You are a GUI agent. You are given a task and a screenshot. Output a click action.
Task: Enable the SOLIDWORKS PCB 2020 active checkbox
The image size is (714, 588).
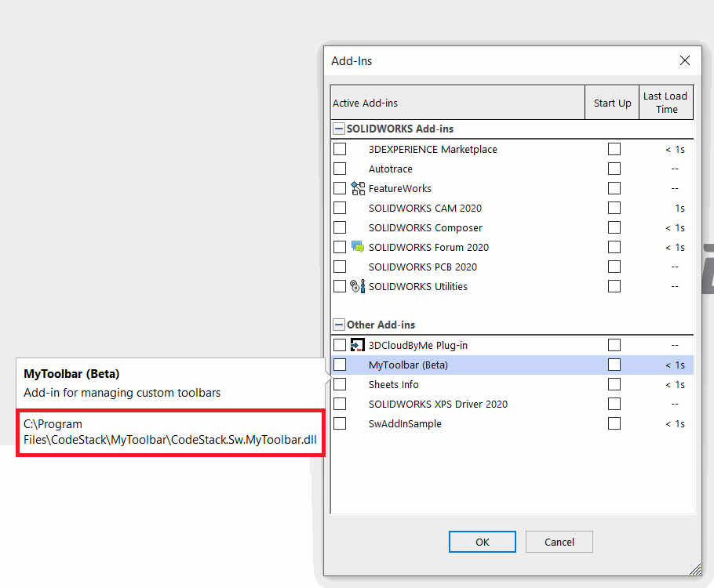tap(340, 267)
